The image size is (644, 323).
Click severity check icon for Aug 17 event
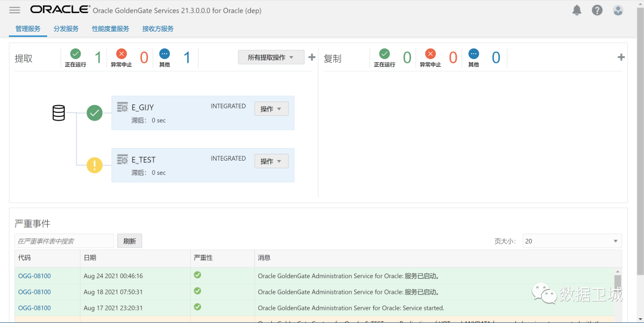click(197, 307)
